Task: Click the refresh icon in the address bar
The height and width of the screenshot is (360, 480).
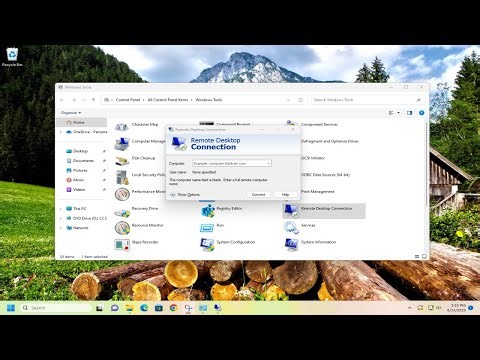Action: click(300, 100)
